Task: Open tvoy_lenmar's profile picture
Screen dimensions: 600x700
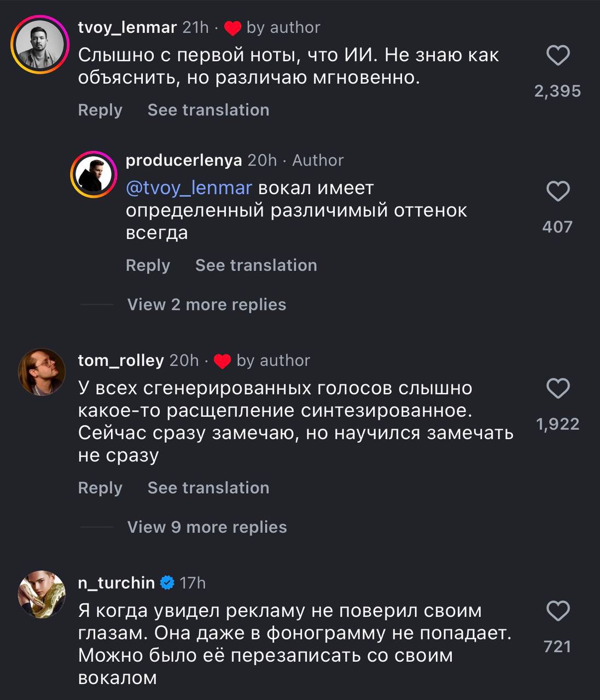Action: click(40, 45)
